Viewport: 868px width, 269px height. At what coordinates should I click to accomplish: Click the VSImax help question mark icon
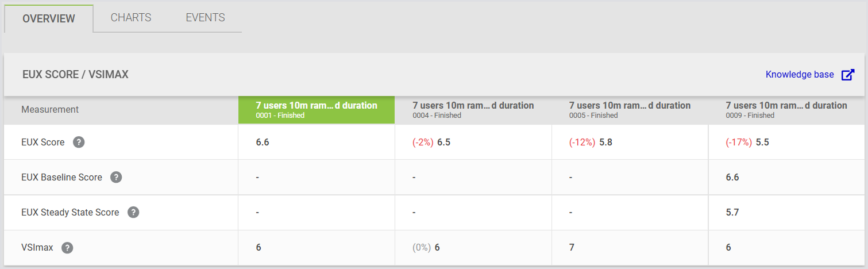click(68, 248)
